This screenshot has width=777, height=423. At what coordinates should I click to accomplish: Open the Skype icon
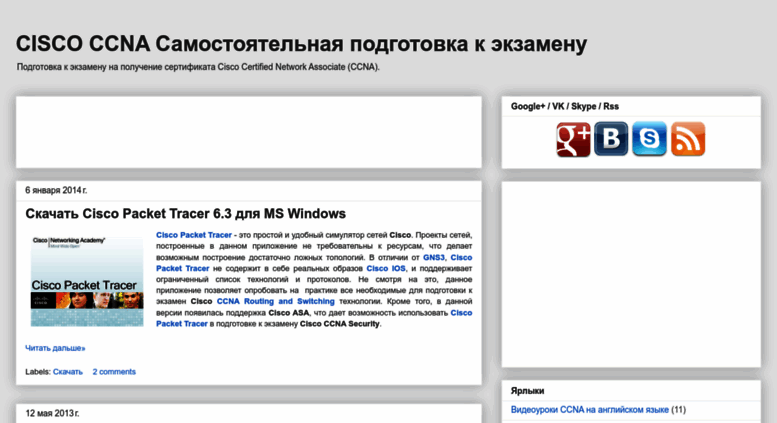(649, 139)
